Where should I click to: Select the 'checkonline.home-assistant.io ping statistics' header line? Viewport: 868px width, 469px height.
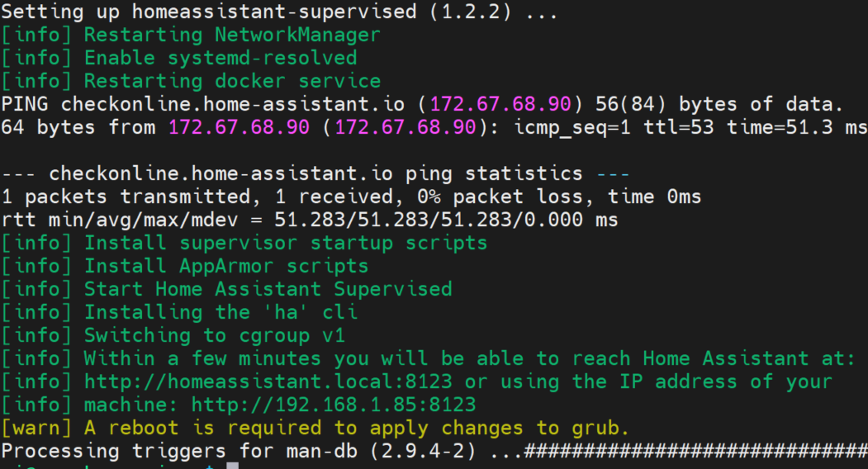point(315,174)
